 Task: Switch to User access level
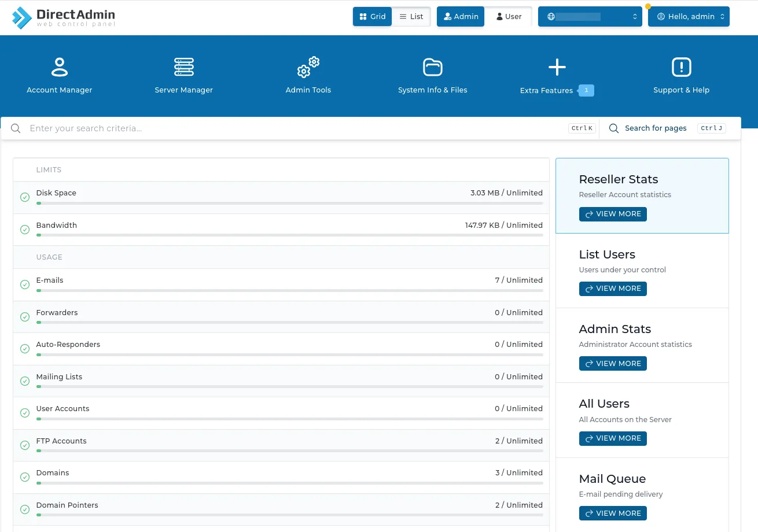(x=509, y=17)
